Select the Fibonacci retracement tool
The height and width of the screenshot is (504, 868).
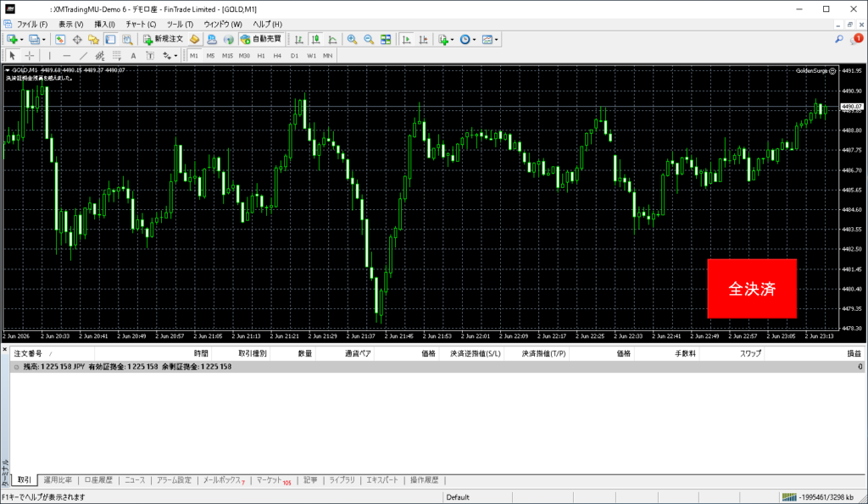[x=116, y=55]
